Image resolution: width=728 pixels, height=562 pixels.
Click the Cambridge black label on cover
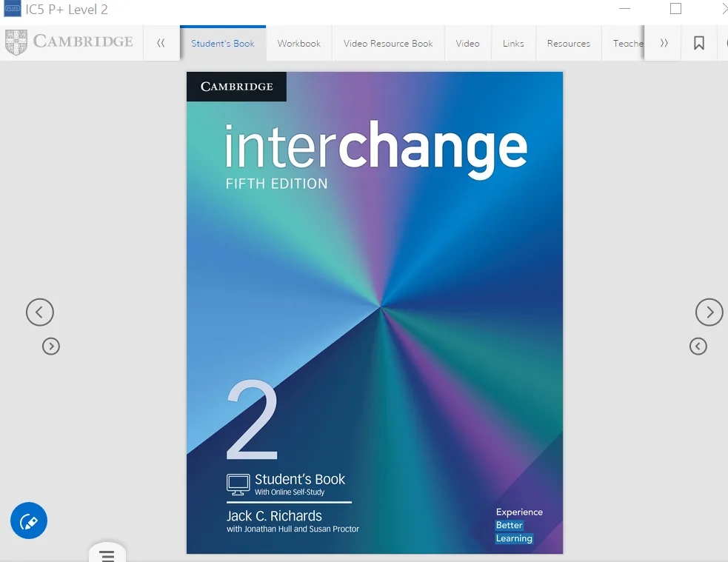236,87
